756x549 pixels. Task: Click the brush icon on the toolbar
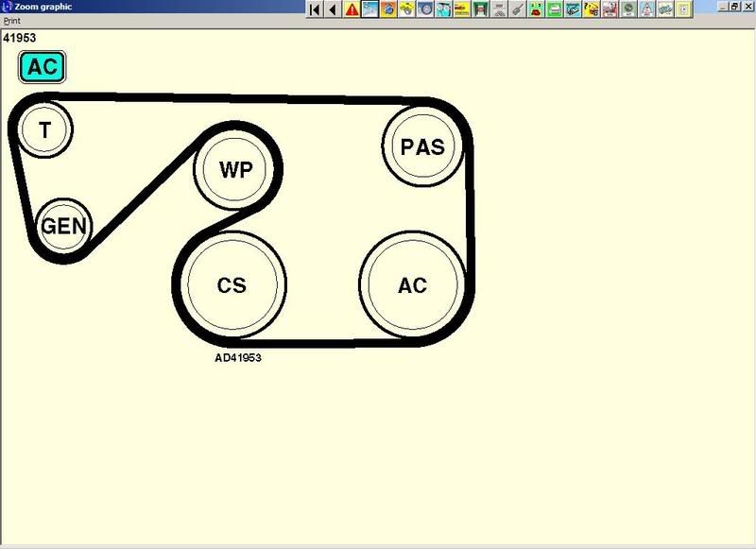click(x=518, y=9)
